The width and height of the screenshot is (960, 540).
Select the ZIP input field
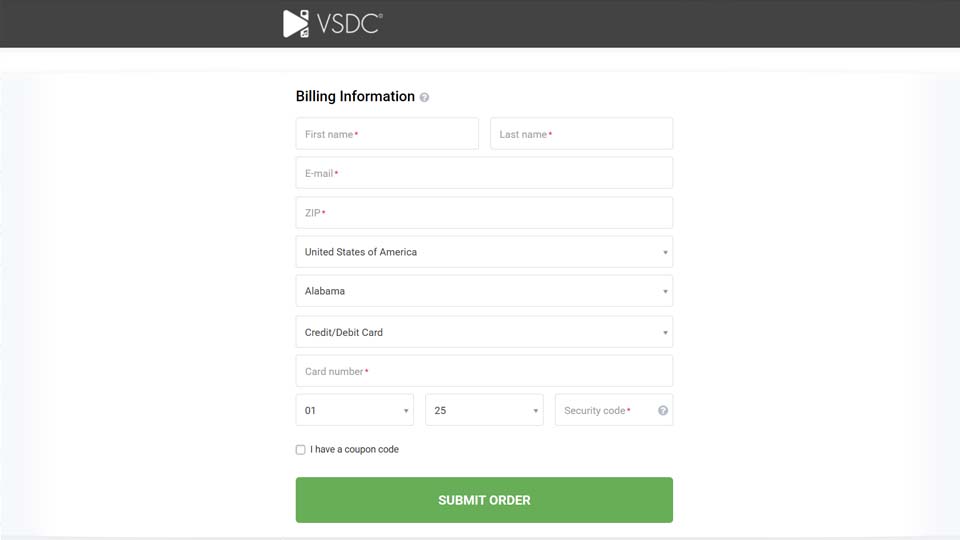pos(484,213)
